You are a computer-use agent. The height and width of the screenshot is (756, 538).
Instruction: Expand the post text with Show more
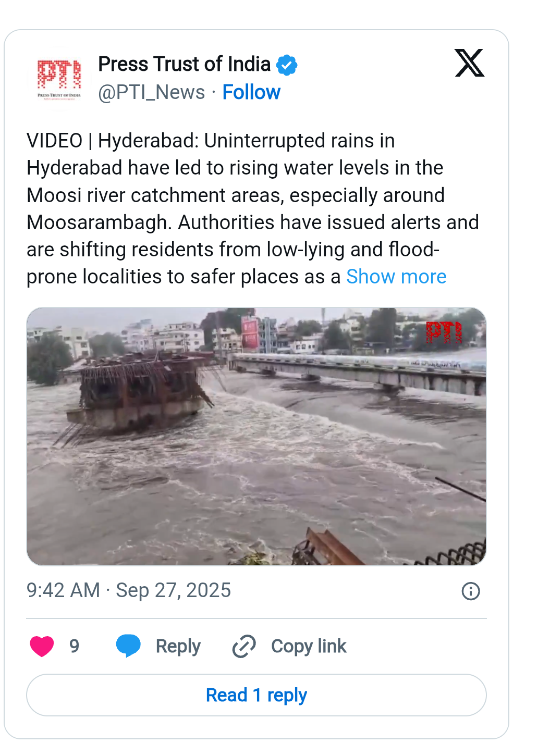click(x=396, y=277)
